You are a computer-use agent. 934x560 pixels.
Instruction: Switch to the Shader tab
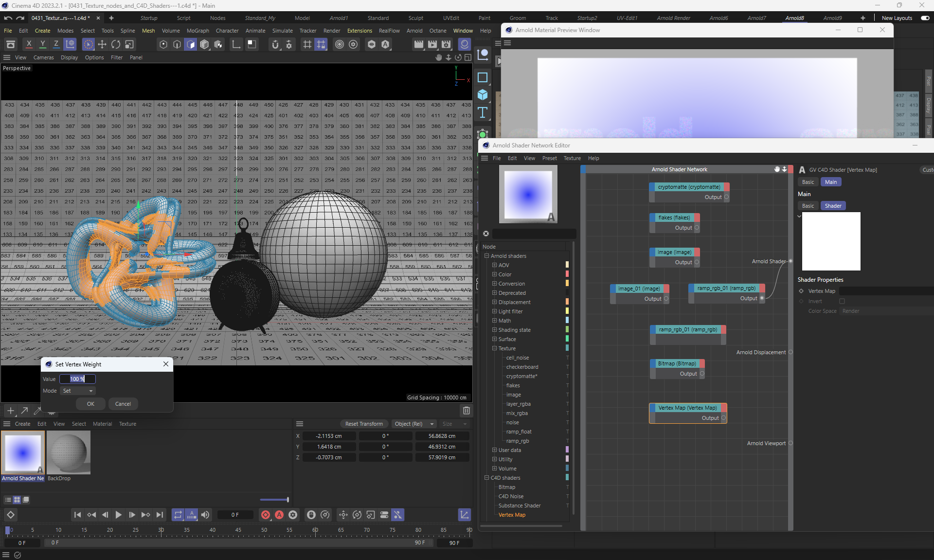833,206
